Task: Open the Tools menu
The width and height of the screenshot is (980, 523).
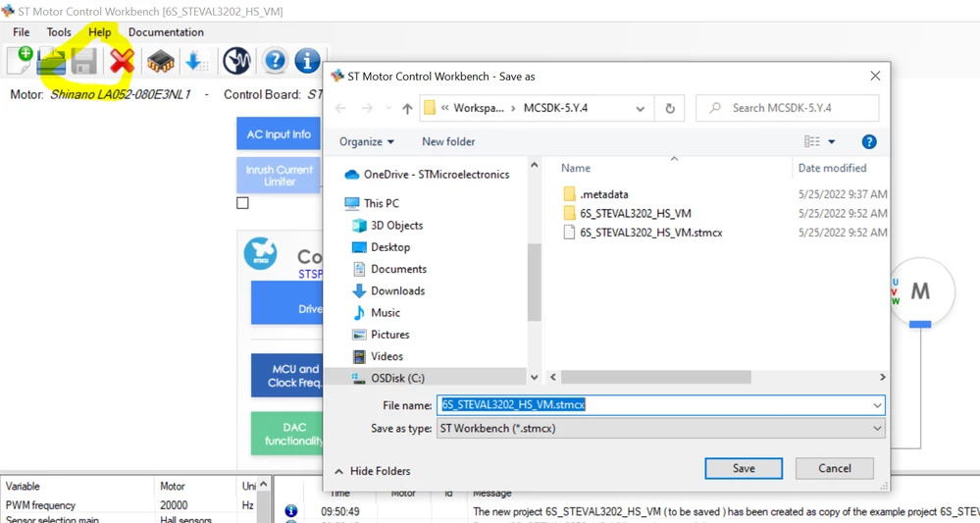Action: pyautogui.click(x=59, y=31)
